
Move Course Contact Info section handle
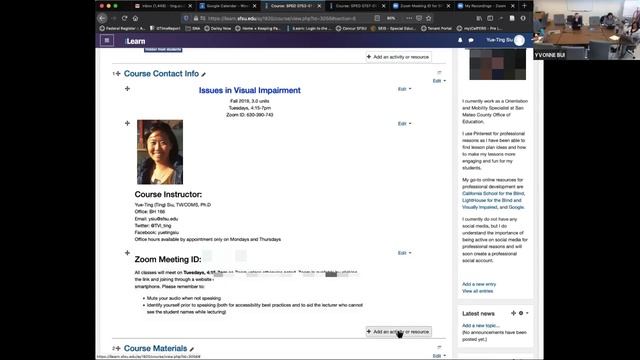pos(118,74)
